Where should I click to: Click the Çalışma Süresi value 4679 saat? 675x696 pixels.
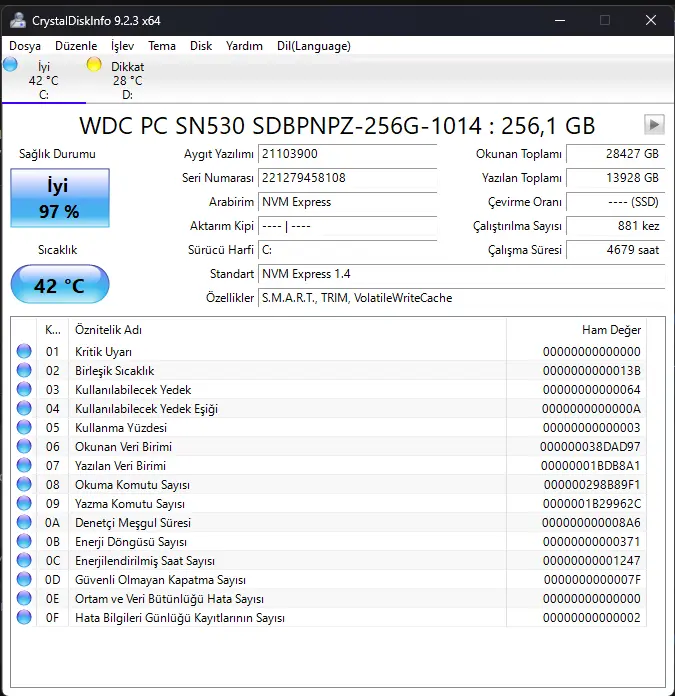click(616, 250)
